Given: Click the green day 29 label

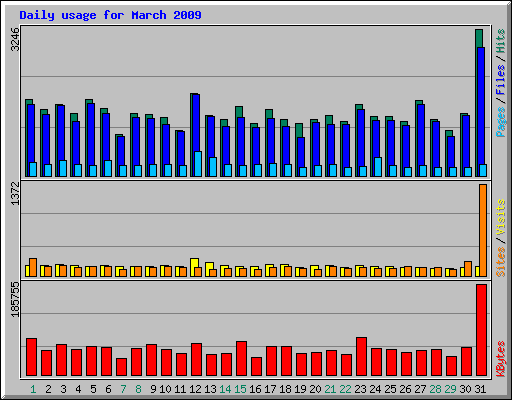Looking at the screenshot, I should pyautogui.click(x=450, y=389).
